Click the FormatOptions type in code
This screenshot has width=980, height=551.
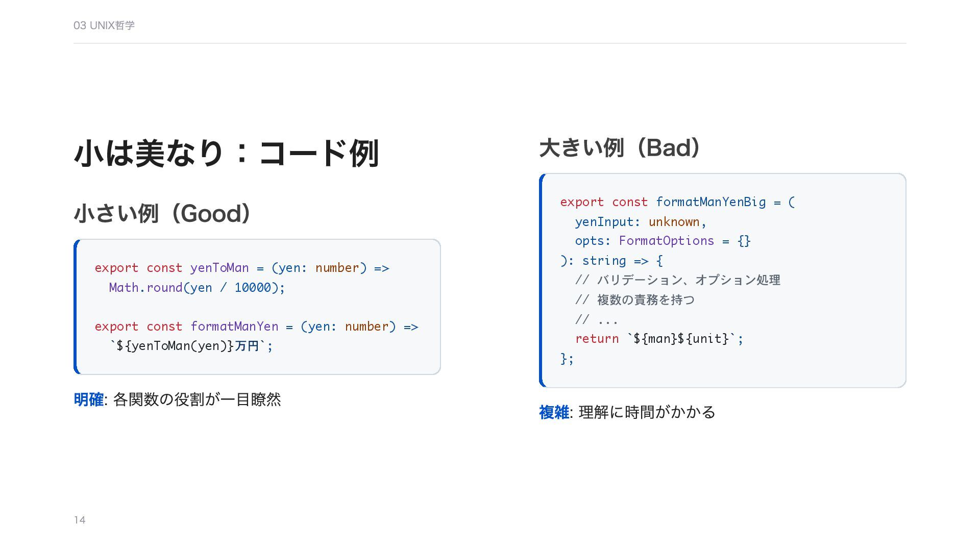pyautogui.click(x=666, y=241)
